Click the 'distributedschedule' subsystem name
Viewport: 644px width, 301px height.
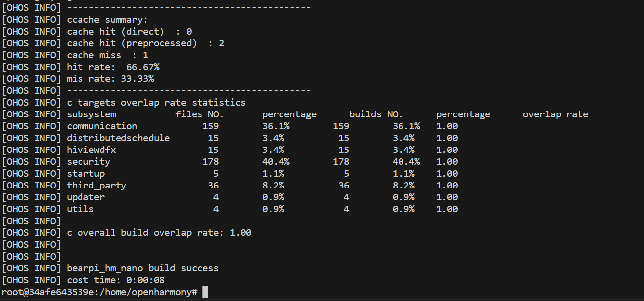click(119, 138)
